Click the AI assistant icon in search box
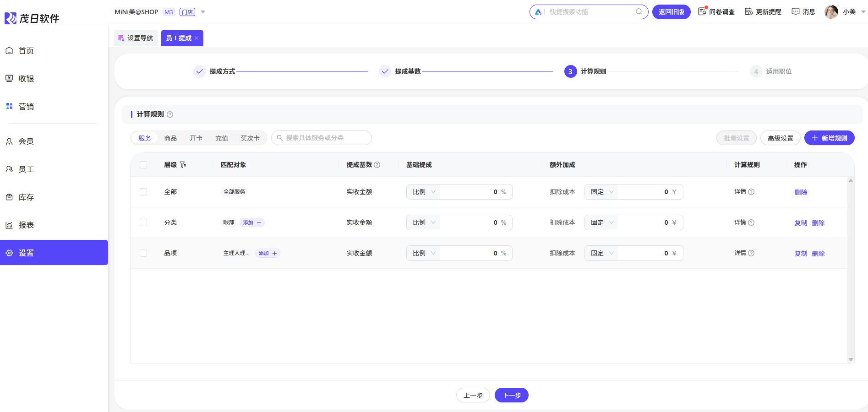Image resolution: width=868 pixels, height=412 pixels. coord(538,12)
